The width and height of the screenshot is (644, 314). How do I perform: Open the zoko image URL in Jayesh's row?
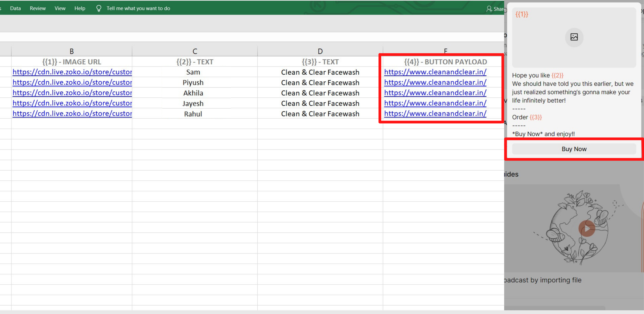click(72, 103)
